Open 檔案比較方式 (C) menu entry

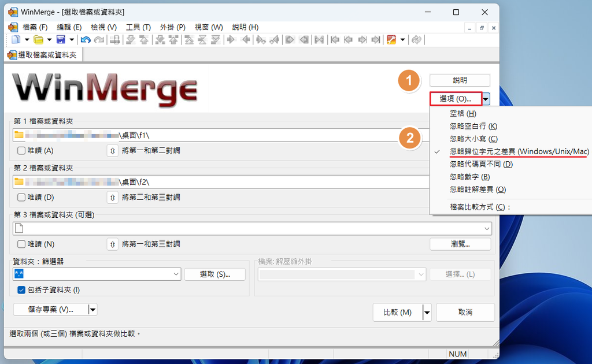tap(511, 207)
